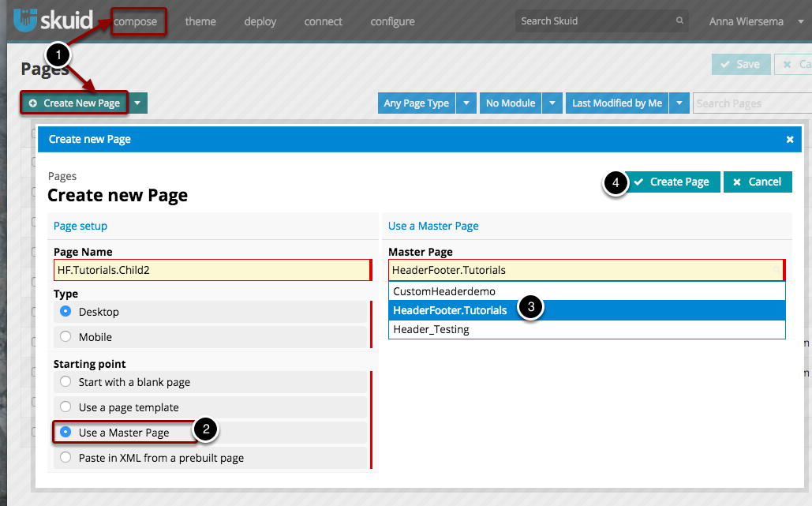Viewport: 812px width, 506px height.
Task: Click the Cancel button in dialog
Action: coord(758,182)
